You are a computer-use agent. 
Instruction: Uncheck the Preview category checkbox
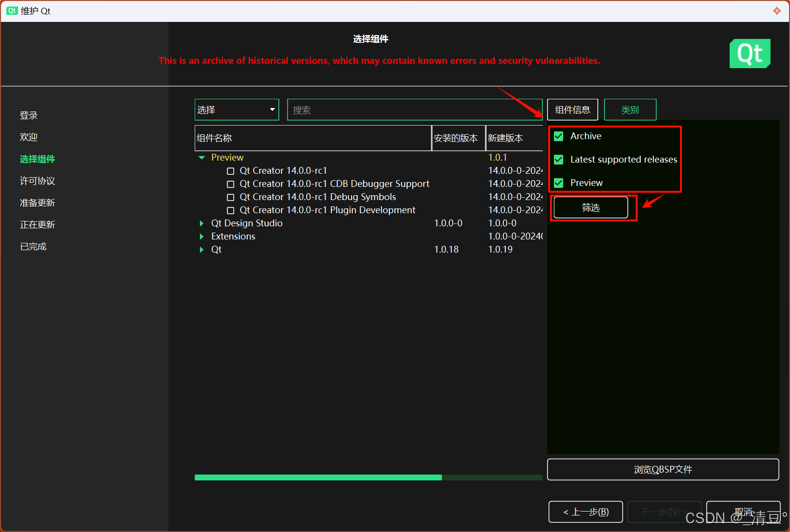[559, 183]
